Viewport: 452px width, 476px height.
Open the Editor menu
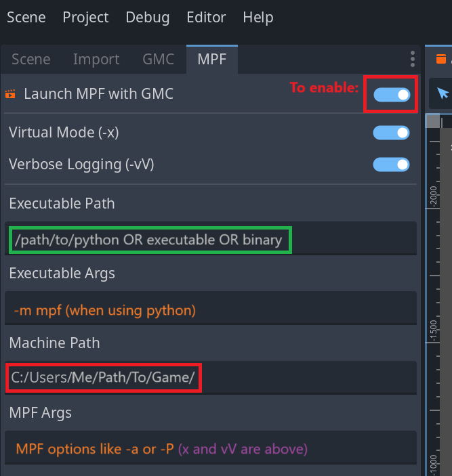(206, 17)
